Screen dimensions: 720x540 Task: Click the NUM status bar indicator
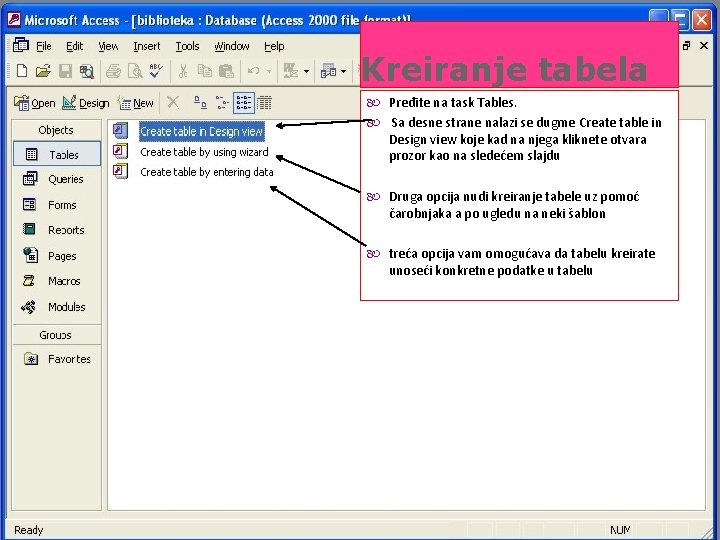click(620, 530)
